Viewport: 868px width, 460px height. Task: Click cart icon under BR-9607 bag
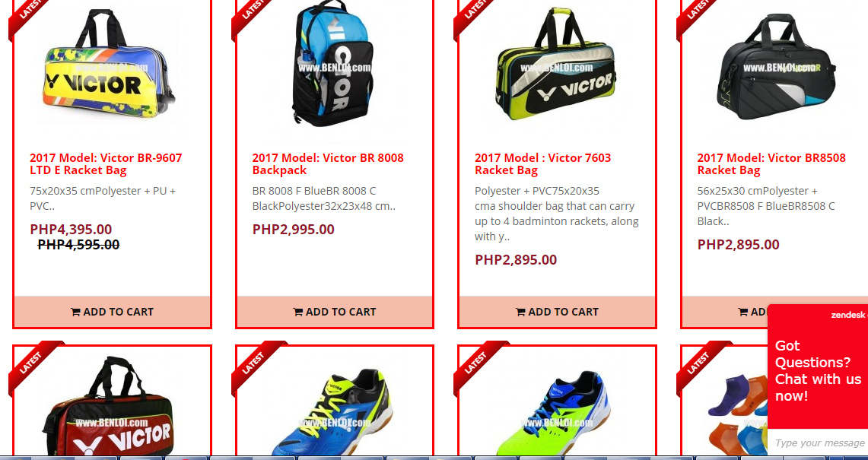(x=75, y=312)
